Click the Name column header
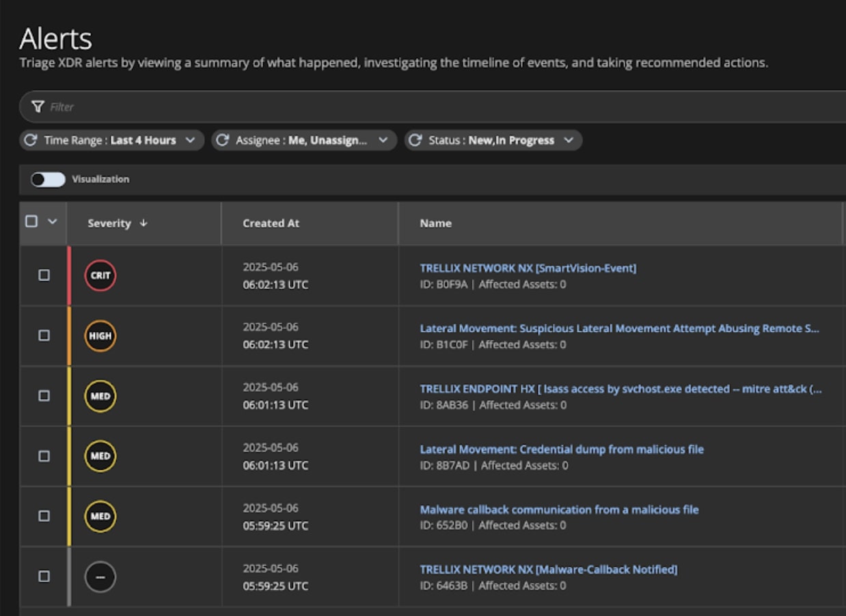Screen dimensions: 846x616 pos(435,223)
